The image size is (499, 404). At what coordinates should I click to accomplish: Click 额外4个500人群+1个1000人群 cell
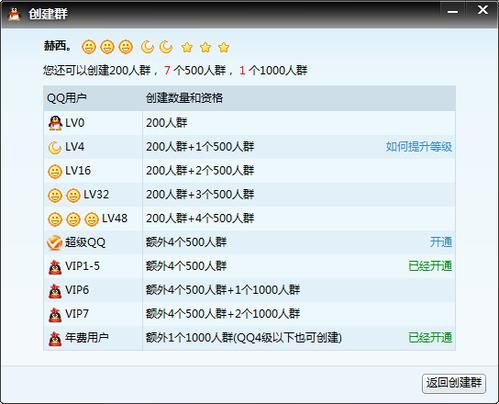(223, 290)
